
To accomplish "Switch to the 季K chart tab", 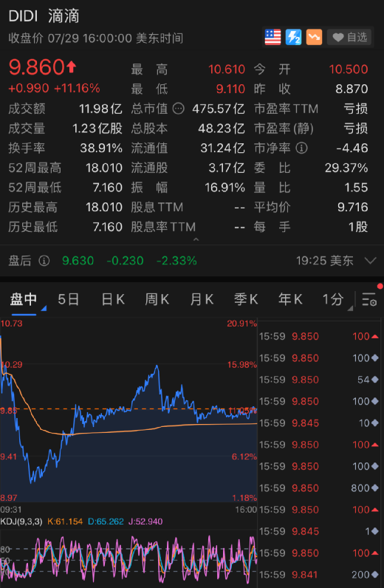I will click(x=246, y=299).
